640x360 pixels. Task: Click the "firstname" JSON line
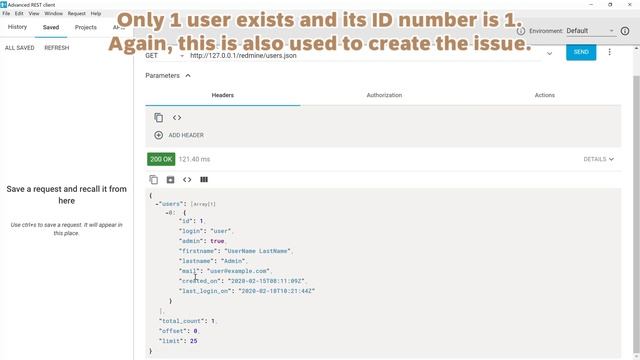236,251
